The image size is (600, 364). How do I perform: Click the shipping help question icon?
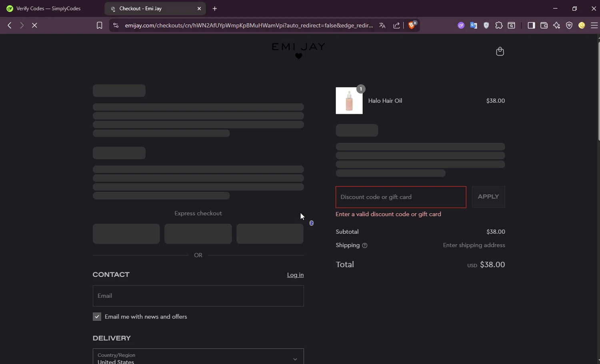(365, 246)
